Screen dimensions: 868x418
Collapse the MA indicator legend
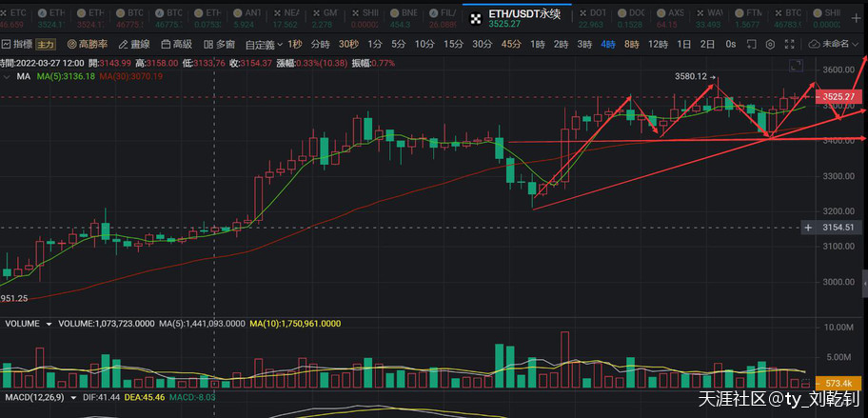point(9,75)
